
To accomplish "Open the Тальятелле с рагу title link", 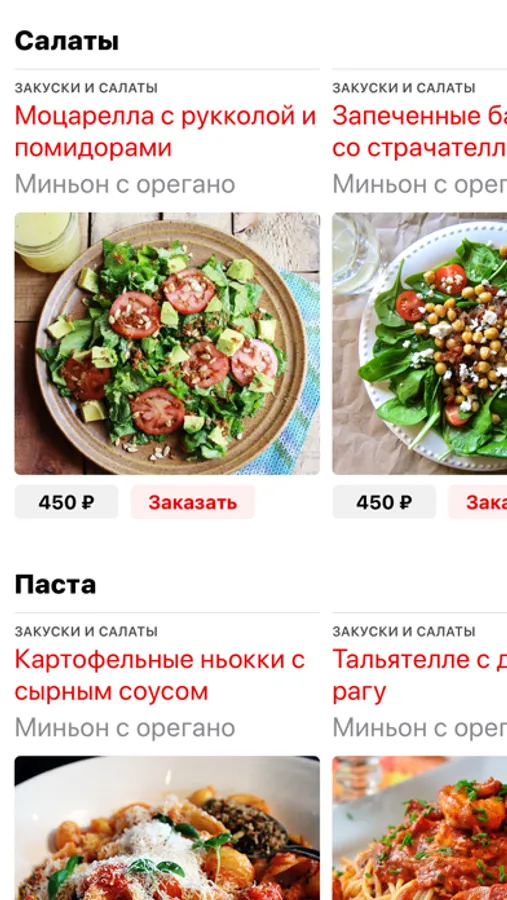I will 420,676.
